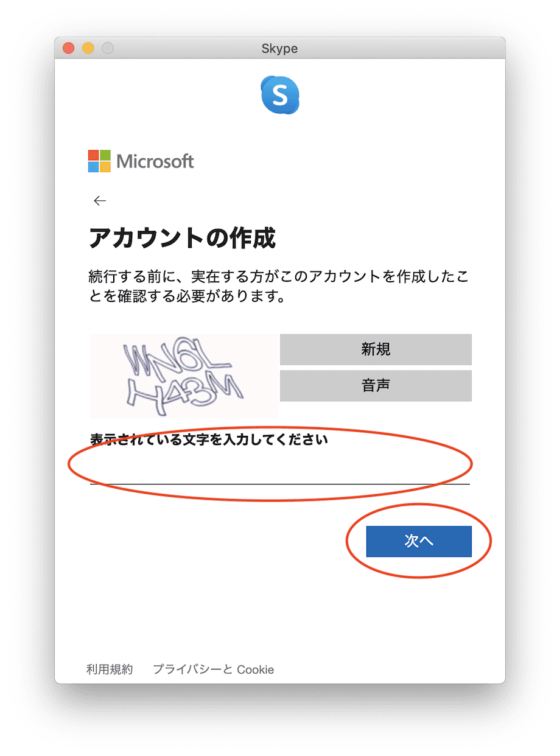This screenshot has width=560, height=756.
Task: Click the 表示されている文字を入力してください label
Action: pyautogui.click(x=209, y=439)
